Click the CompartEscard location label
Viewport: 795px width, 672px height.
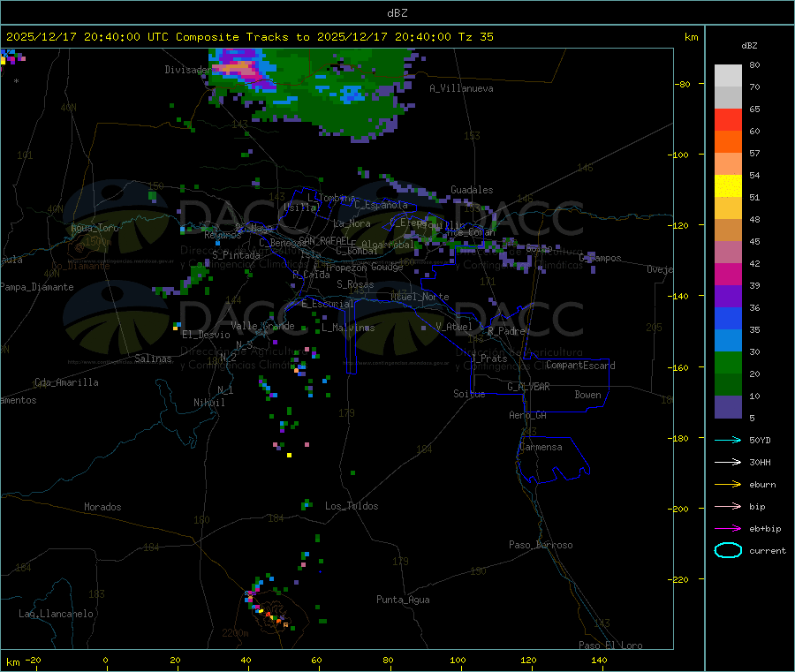(580, 366)
